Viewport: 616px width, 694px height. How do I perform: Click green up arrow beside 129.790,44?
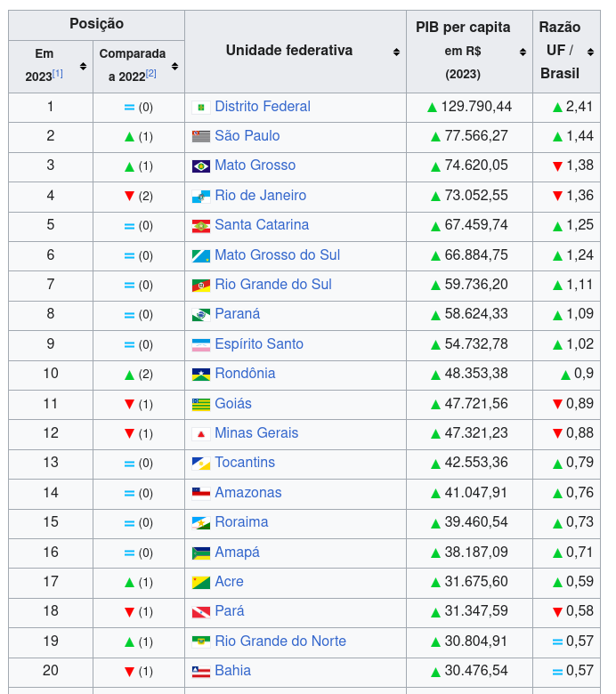(x=432, y=107)
